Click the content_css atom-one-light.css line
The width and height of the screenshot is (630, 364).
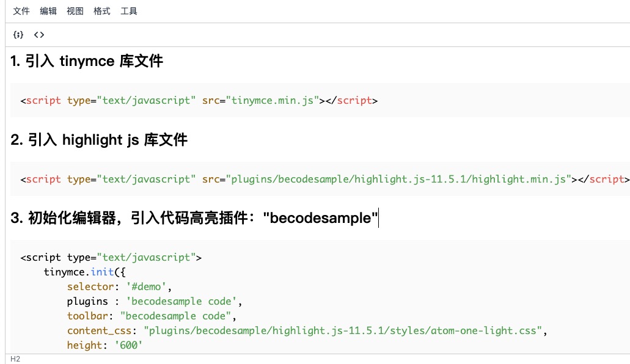[244, 330]
